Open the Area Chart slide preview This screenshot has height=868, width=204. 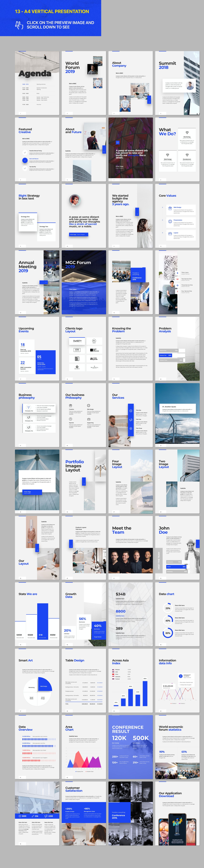point(84,747)
